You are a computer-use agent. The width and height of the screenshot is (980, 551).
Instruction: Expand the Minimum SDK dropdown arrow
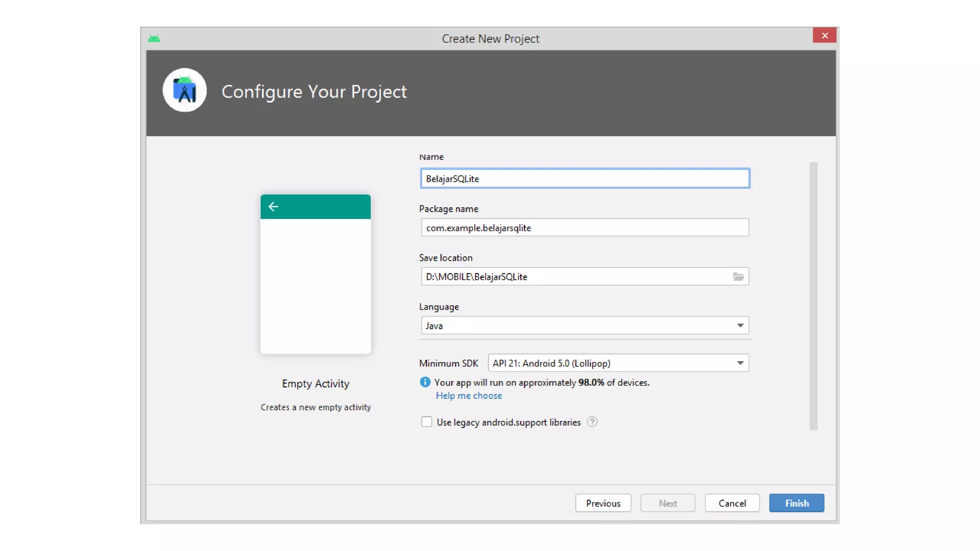click(740, 363)
